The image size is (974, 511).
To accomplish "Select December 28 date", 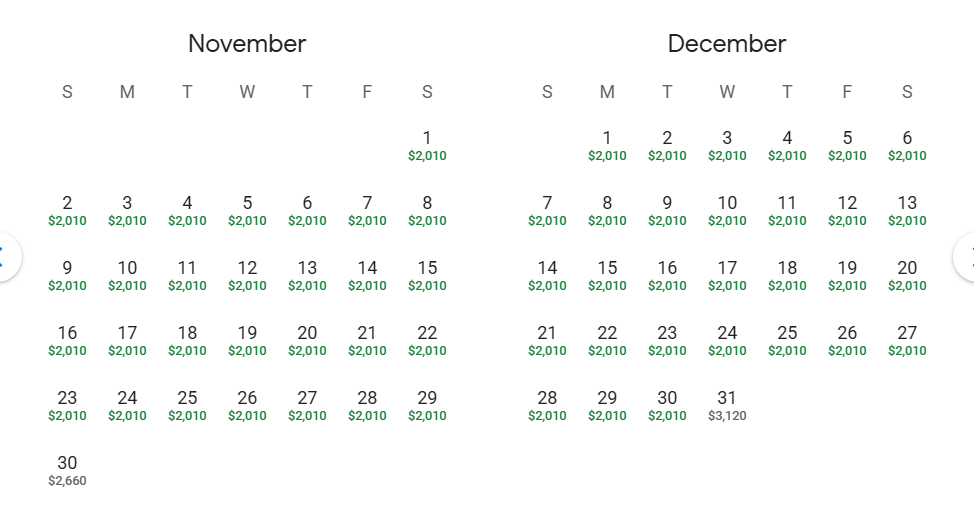I will [547, 405].
